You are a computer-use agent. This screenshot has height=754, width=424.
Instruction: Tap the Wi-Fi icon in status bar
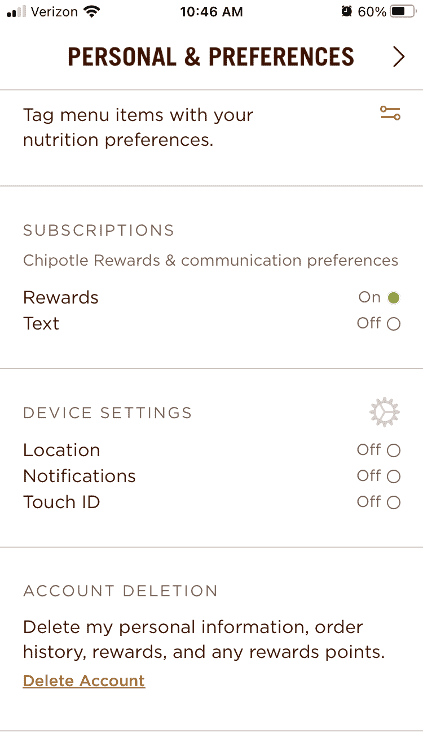[x=91, y=11]
